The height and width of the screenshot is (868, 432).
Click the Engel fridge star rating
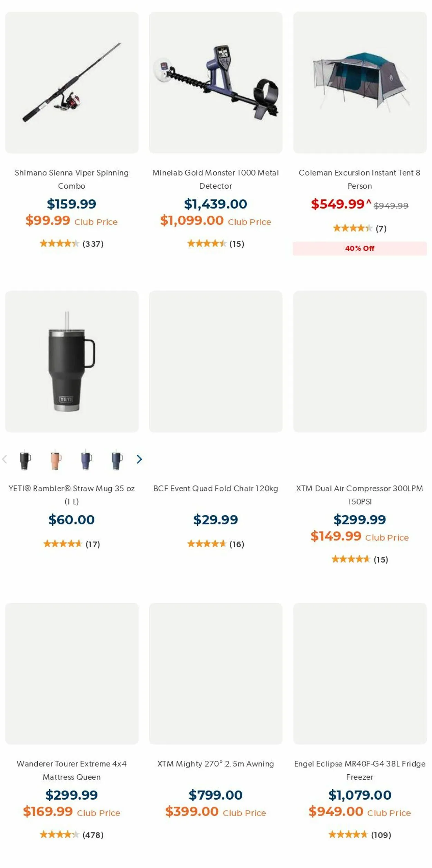[348, 835]
